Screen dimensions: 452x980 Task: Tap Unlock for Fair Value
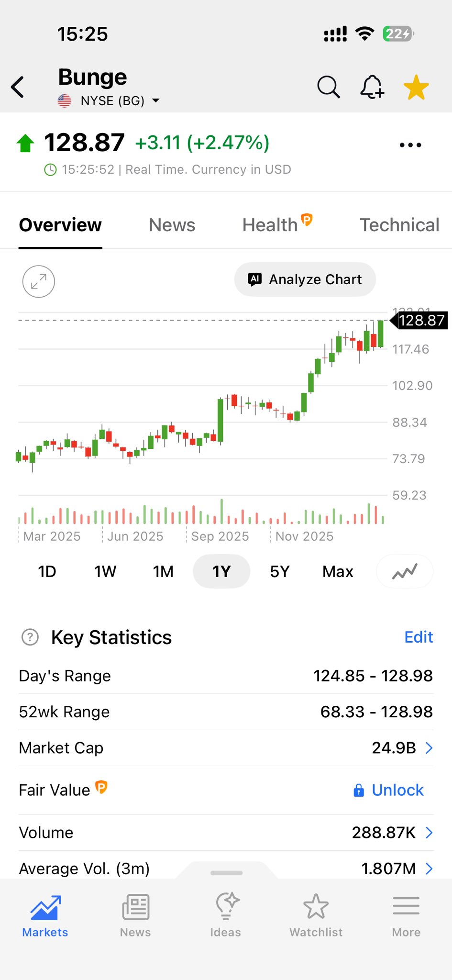point(389,790)
